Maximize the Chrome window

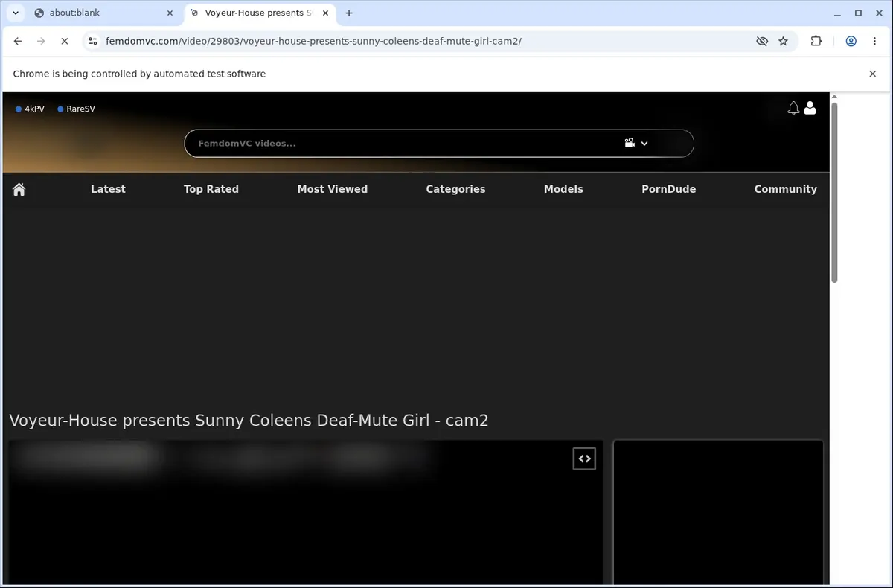tap(858, 13)
